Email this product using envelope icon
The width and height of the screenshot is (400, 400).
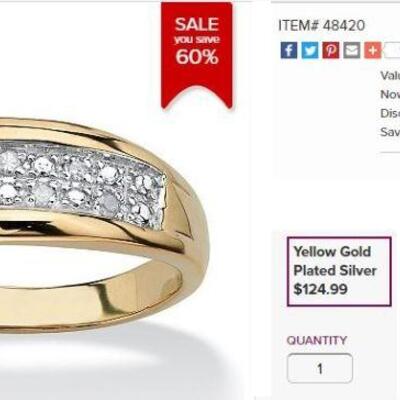click(352, 50)
